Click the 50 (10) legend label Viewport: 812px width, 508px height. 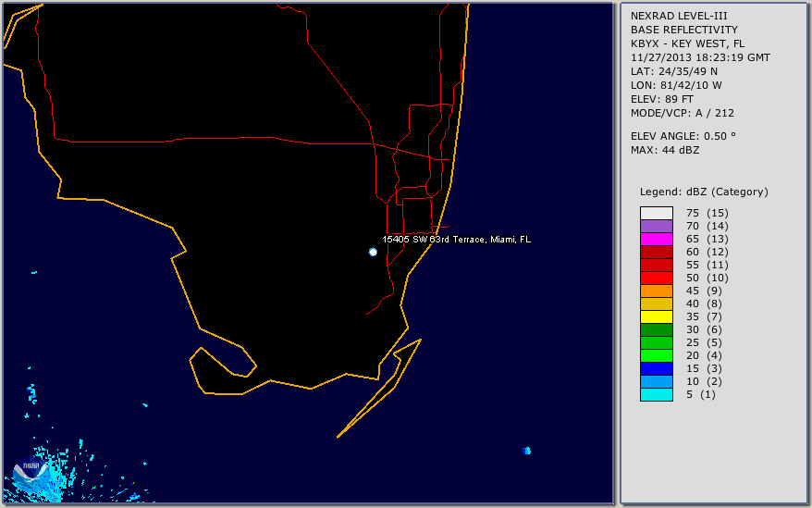(x=707, y=278)
